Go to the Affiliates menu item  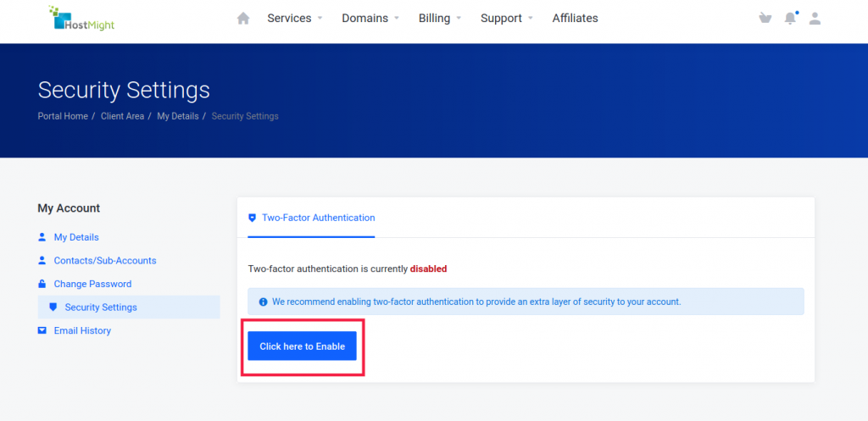(x=576, y=19)
